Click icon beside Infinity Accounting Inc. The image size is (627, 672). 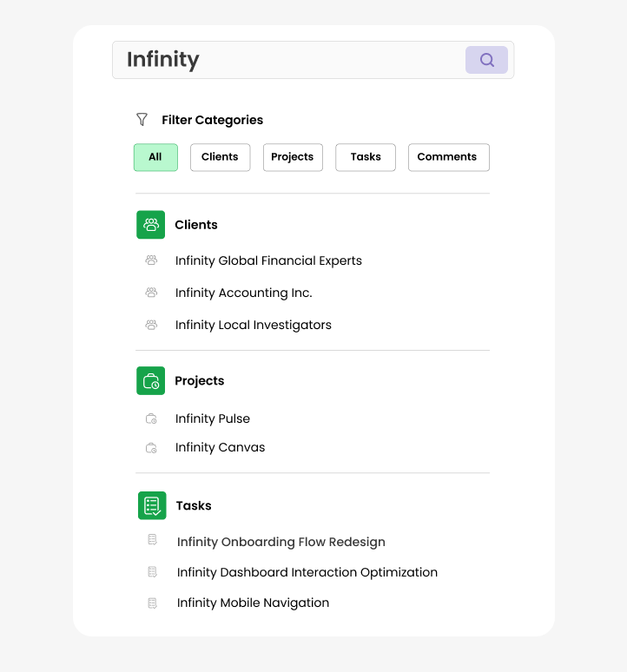pyautogui.click(x=151, y=293)
